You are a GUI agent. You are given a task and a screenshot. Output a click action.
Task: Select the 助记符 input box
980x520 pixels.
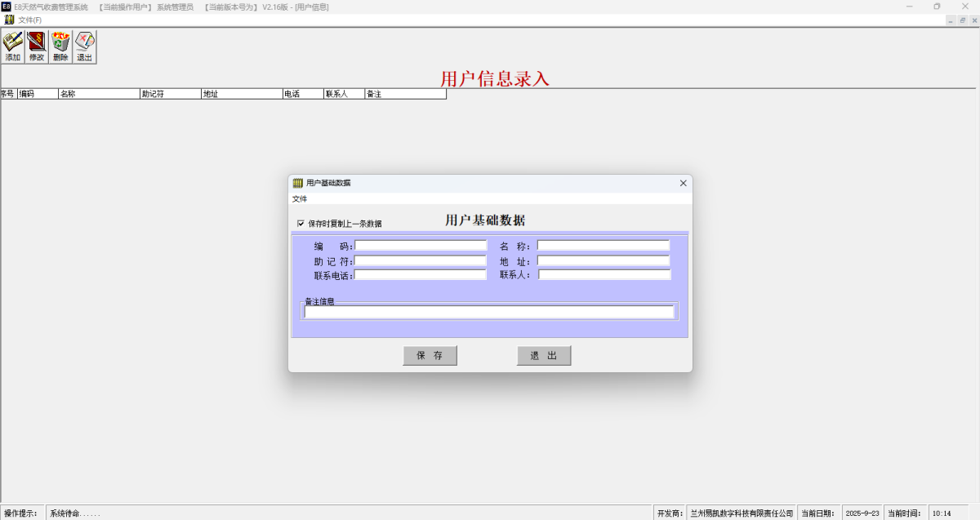(421, 260)
